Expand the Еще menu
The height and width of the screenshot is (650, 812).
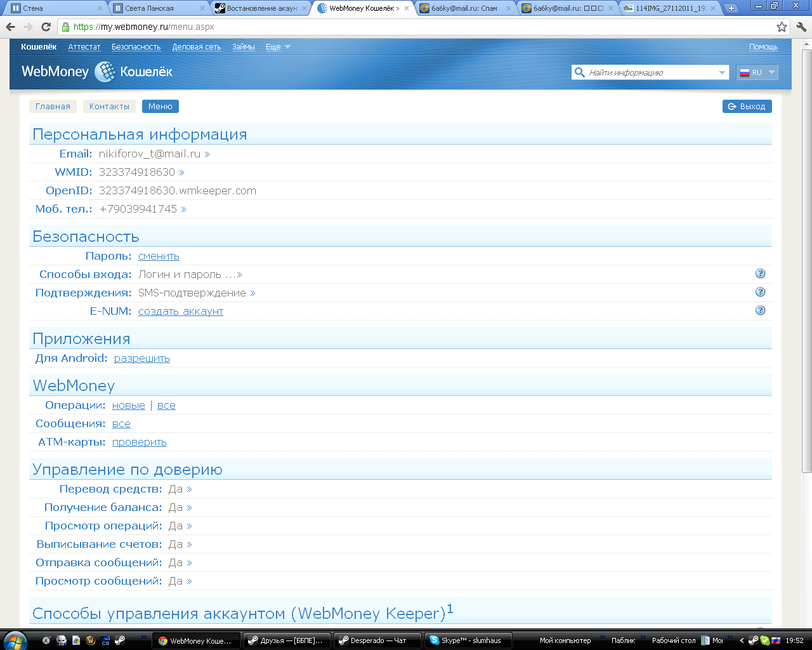tap(278, 47)
